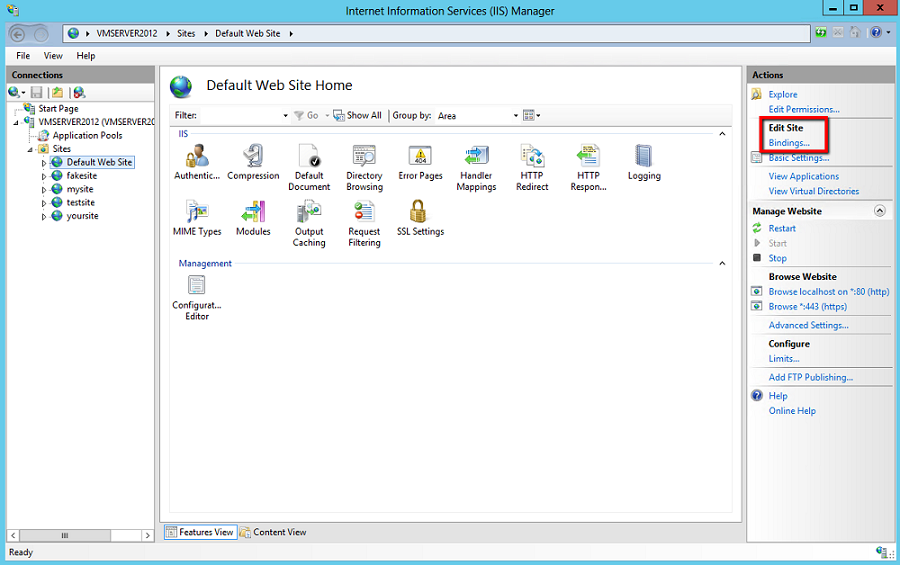
Task: Collapse the Manage Website section
Action: tap(880, 211)
